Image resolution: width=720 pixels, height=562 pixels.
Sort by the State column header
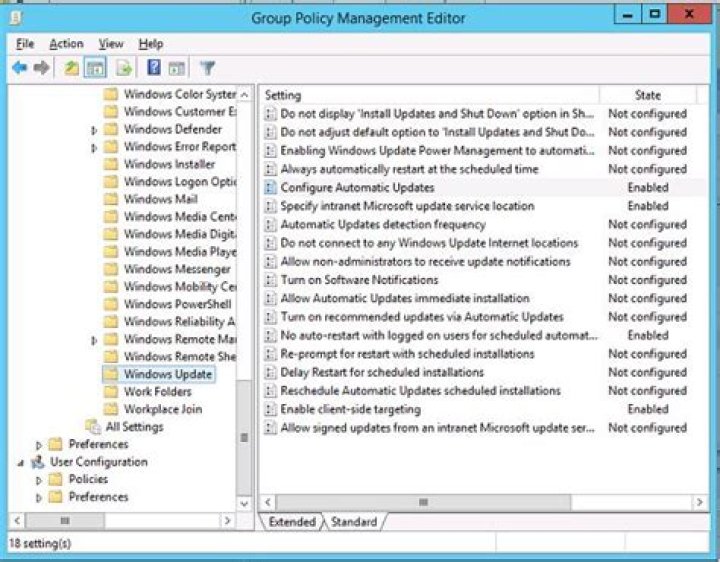(x=647, y=95)
